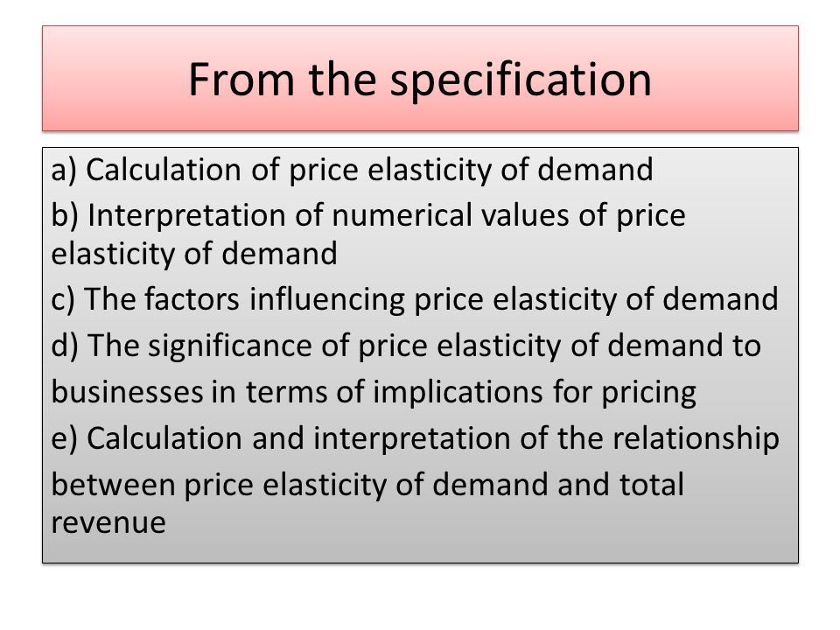Image resolution: width=840 pixels, height=630 pixels.
Task: Select item c) factors influencing price elasticity
Action: pos(414,299)
